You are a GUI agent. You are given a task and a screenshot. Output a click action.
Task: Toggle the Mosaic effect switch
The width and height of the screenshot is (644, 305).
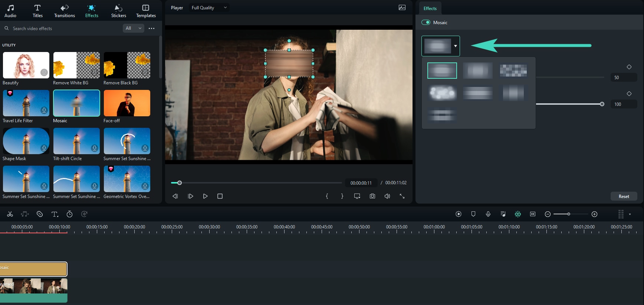point(426,23)
